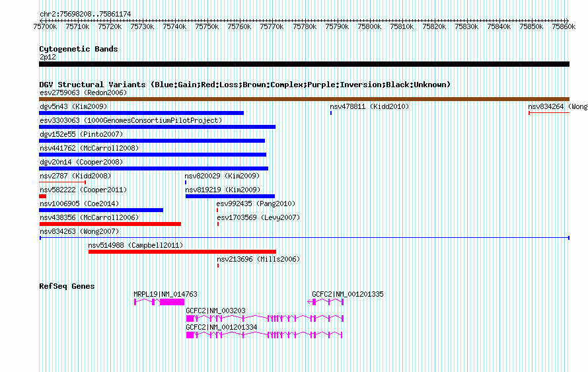The width and height of the screenshot is (588, 372).
Task: Click the blue dgv5n43 gain bar
Action: click(141, 113)
